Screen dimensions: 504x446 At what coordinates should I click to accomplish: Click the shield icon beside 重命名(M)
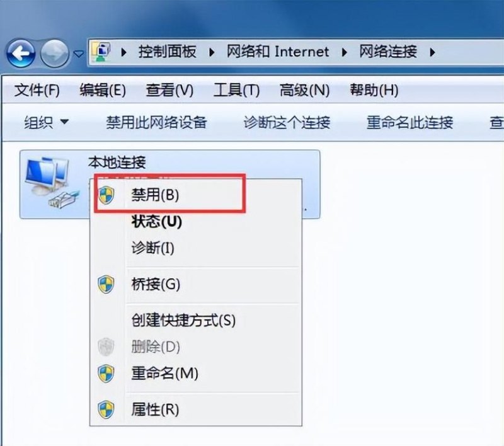106,374
